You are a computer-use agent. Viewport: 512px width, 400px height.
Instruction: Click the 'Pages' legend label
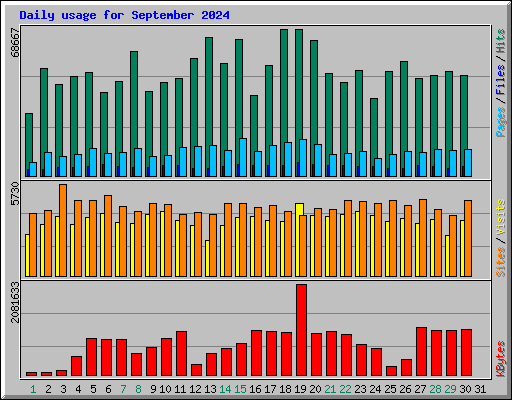tap(500, 122)
